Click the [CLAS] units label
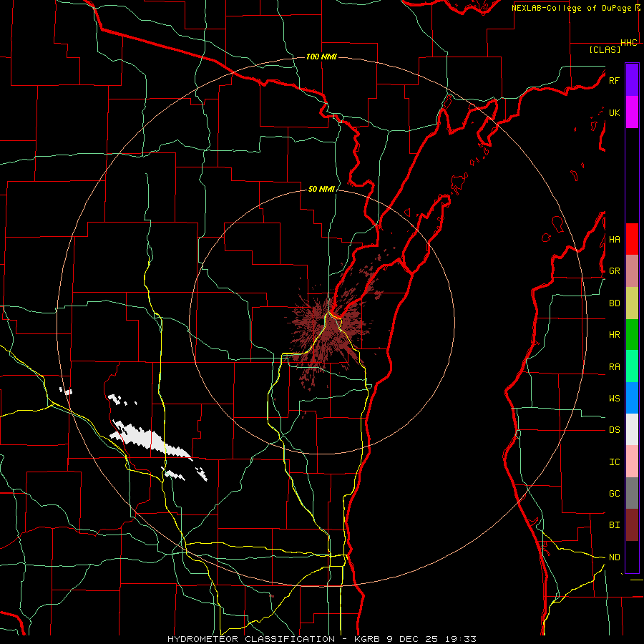The width and height of the screenshot is (644, 644). pos(605,49)
